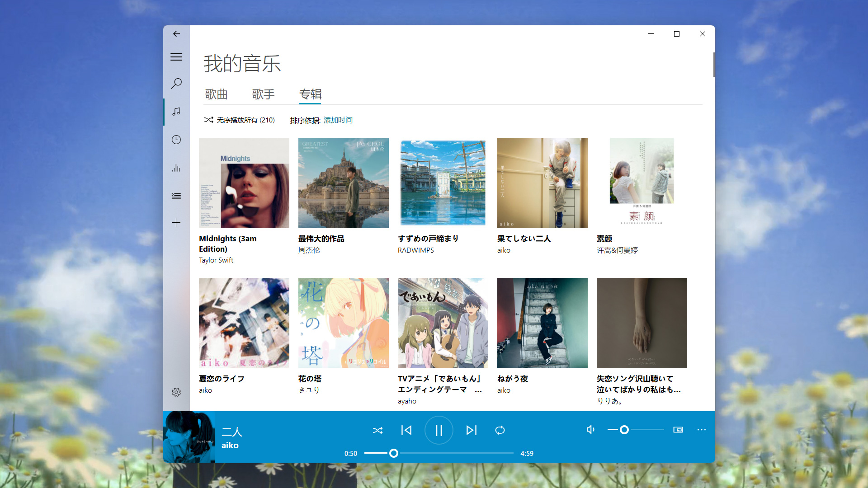The width and height of the screenshot is (868, 488).
Task: Toggle shuffle in the playback bar
Action: click(378, 430)
